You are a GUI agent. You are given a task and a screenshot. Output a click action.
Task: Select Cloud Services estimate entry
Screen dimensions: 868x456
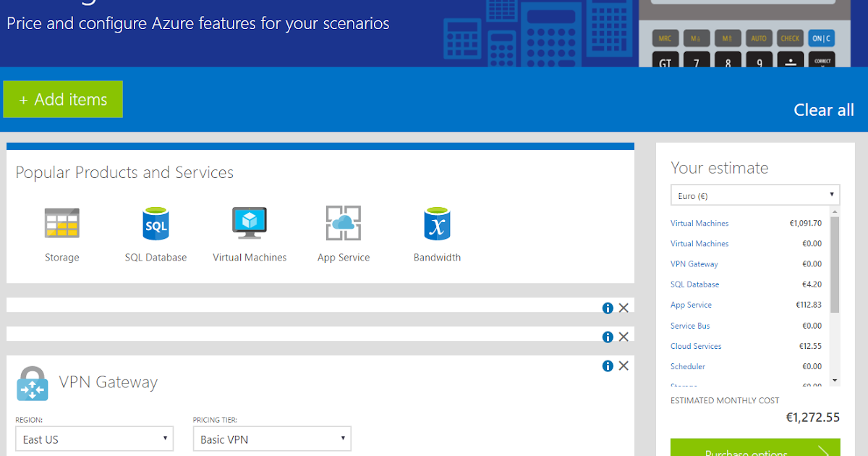click(696, 346)
